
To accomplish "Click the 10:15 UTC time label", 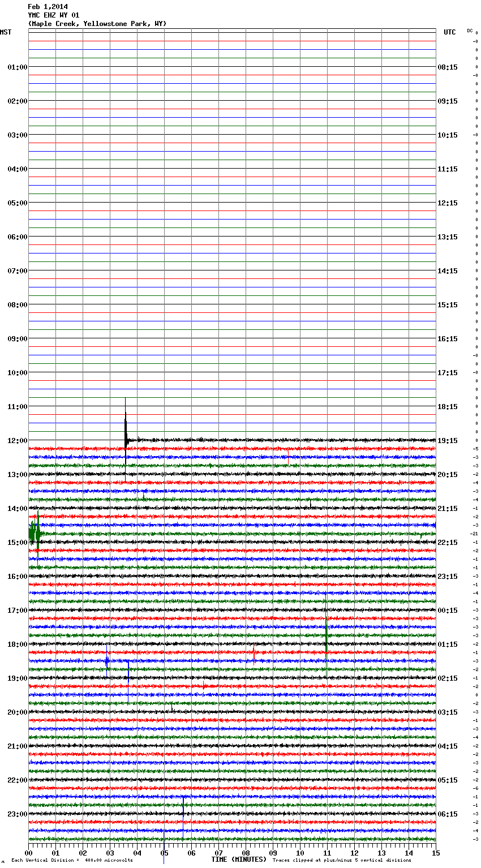I will click(x=448, y=135).
